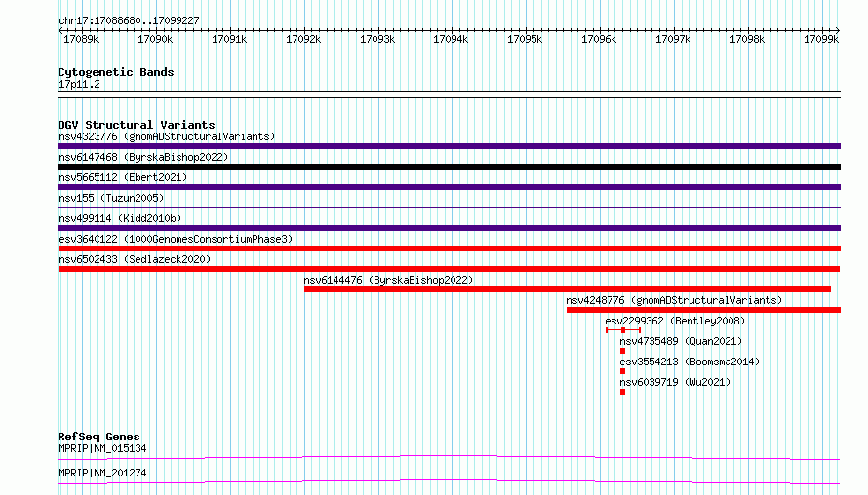Click the red square under nsv4735489
The image size is (868, 495).
(x=623, y=351)
